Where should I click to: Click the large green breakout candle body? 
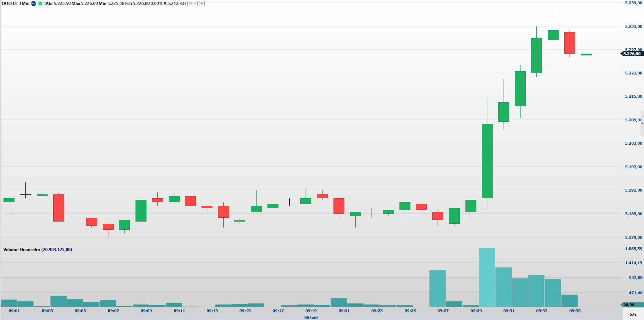[x=487, y=161]
